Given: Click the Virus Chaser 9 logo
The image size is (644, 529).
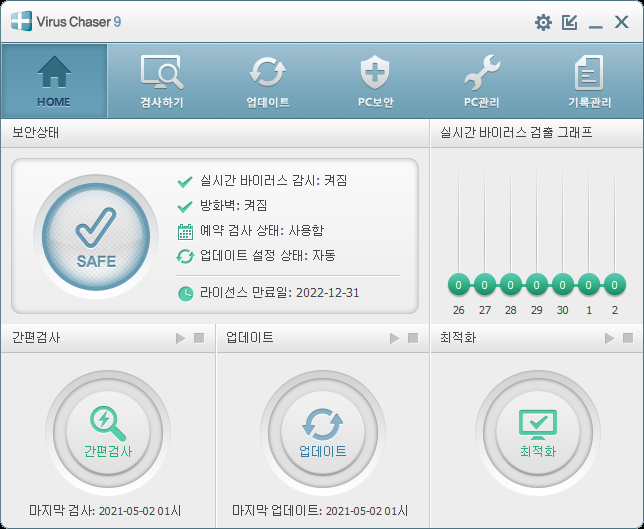Looking at the screenshot, I should 66,21.
